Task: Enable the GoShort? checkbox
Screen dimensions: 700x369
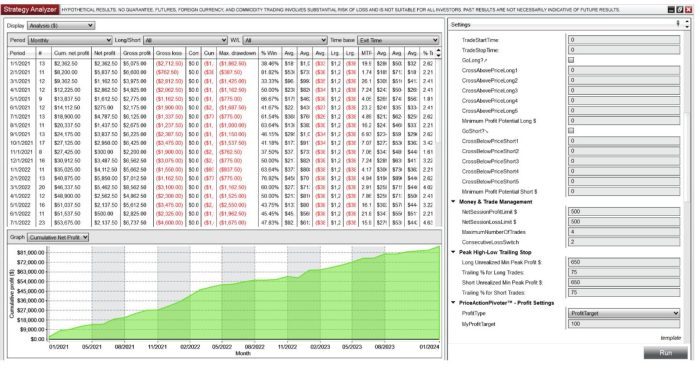Action: tap(571, 131)
